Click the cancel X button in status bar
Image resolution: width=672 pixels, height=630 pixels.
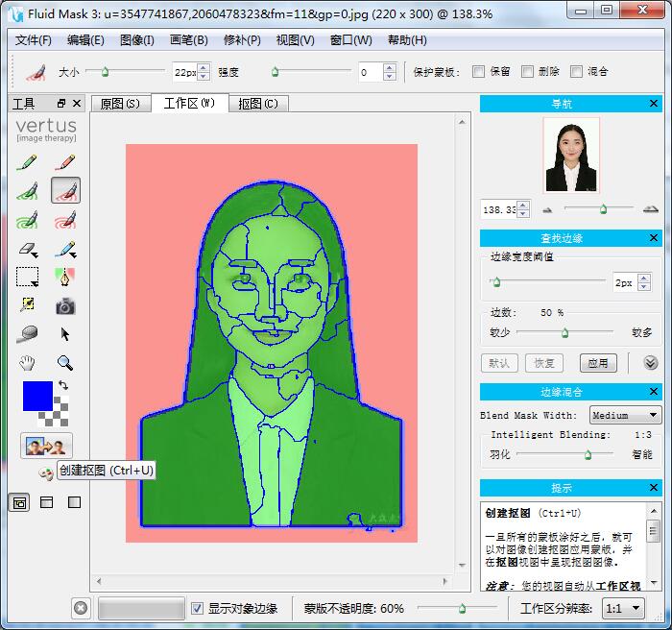pyautogui.click(x=81, y=608)
